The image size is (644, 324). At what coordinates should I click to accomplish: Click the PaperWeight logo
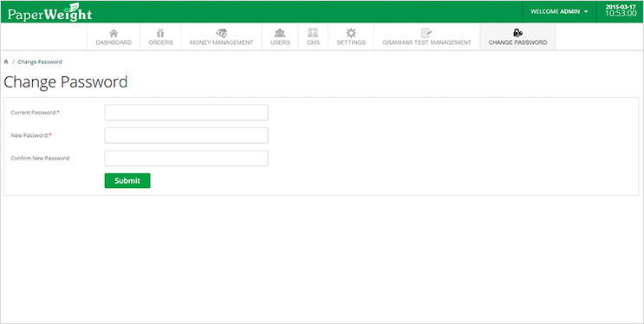(49, 12)
